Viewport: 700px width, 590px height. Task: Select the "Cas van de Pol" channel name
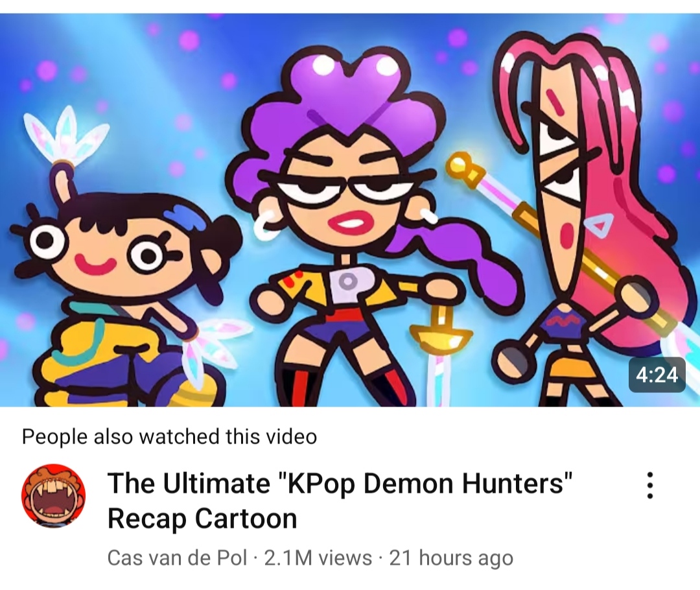tap(177, 558)
